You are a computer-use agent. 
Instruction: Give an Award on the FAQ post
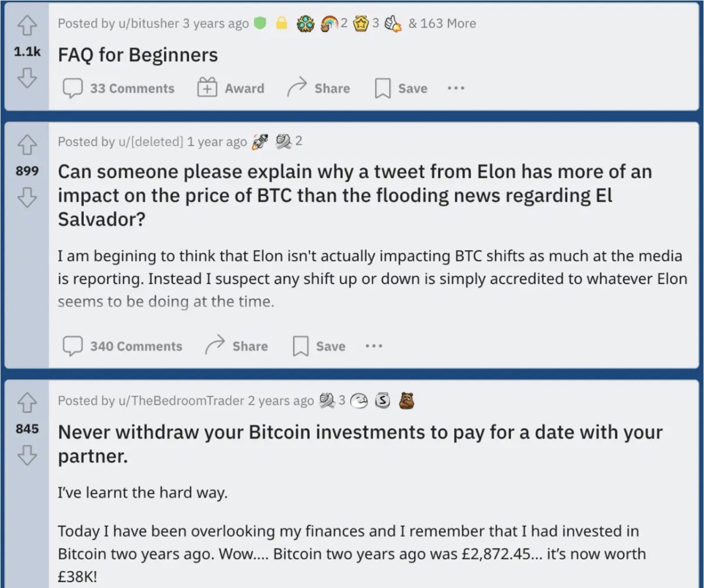[232, 88]
